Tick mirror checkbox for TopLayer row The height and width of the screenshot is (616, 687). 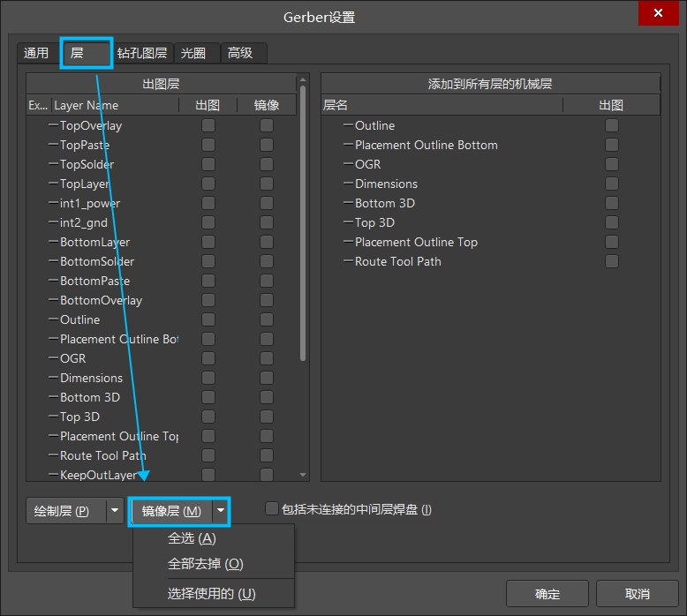pyautogui.click(x=267, y=184)
